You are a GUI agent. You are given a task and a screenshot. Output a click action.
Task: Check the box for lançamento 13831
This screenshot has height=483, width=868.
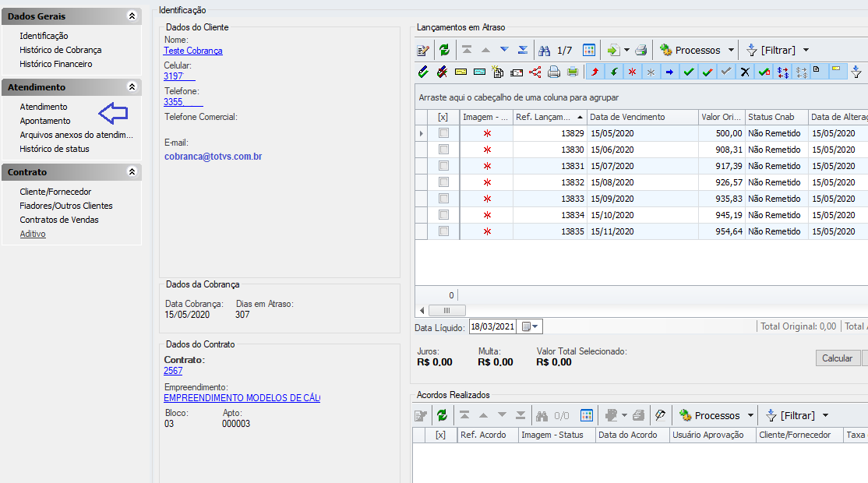[x=443, y=165]
